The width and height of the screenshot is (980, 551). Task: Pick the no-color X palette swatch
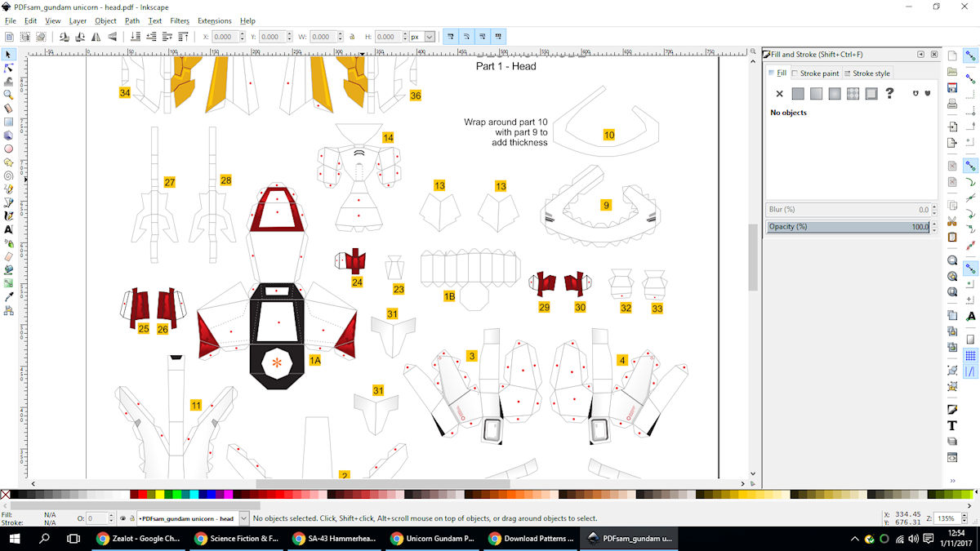coord(6,494)
